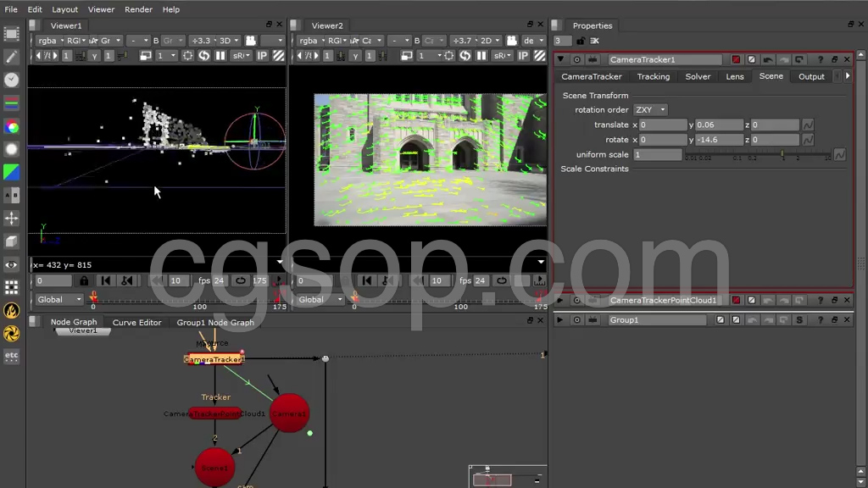The width and height of the screenshot is (868, 488).
Task: Switch to the Solver tab
Action: (x=698, y=76)
